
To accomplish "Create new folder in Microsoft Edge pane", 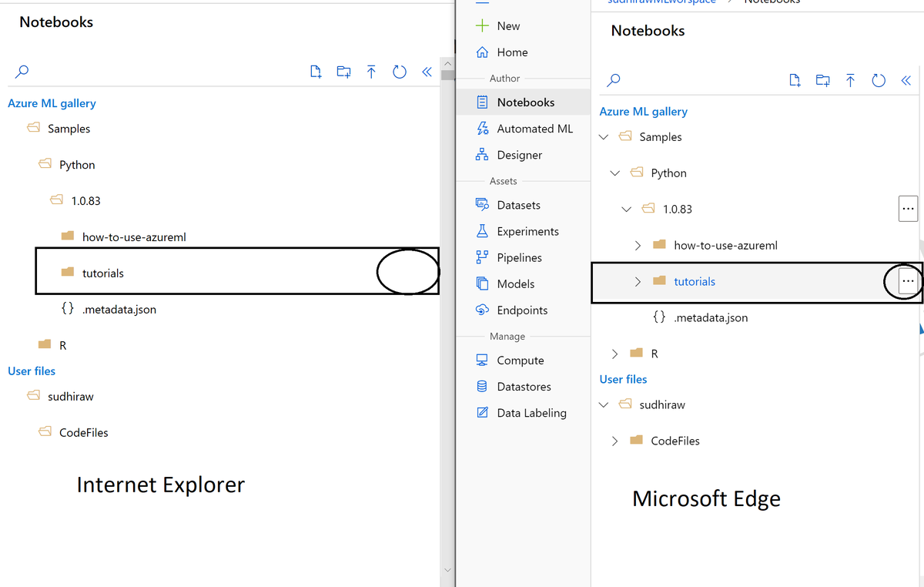I will (823, 80).
